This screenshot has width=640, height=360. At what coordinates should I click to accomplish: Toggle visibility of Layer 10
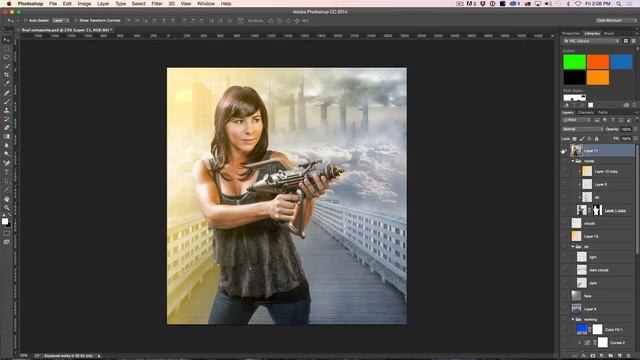[565, 236]
